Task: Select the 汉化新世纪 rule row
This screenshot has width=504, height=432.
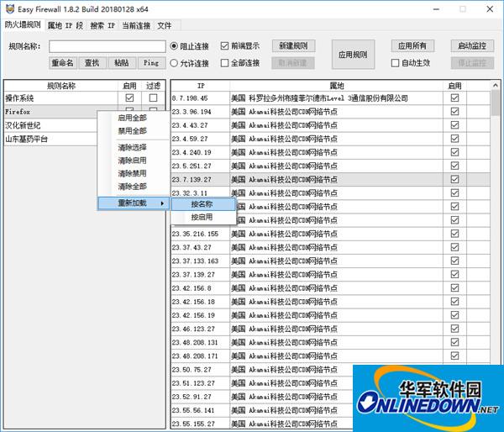Action: coord(50,125)
